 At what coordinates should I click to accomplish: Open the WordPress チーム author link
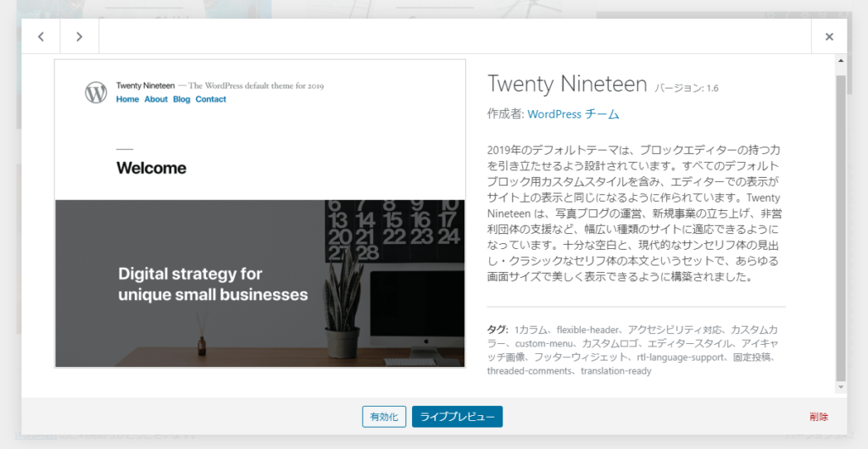(x=573, y=114)
